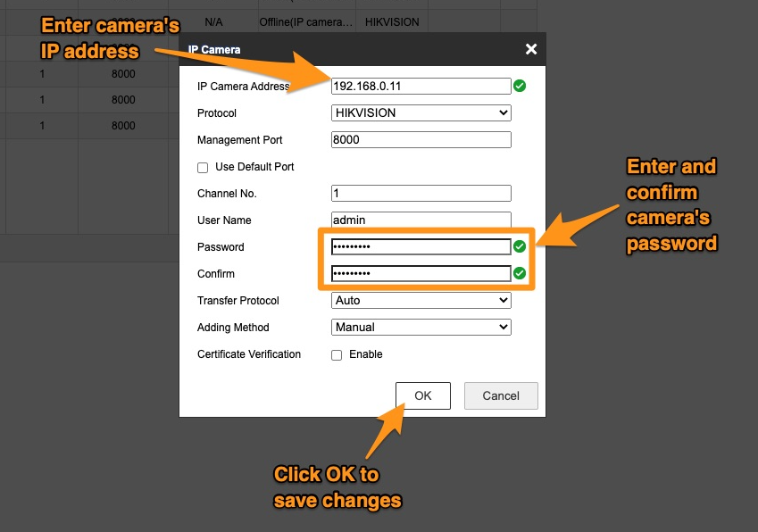This screenshot has height=532, width=758.
Task: Click the Confirm password field
Action: 421,274
